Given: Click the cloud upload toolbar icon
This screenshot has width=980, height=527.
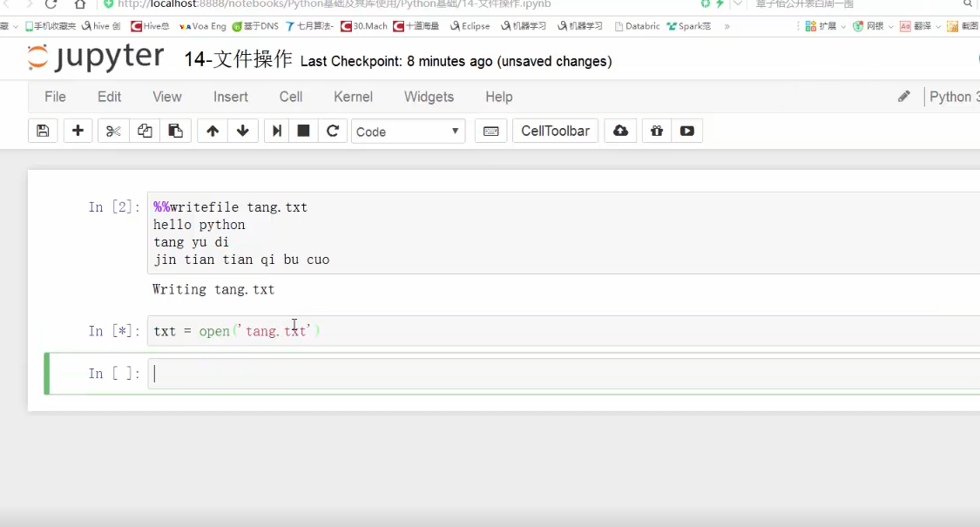Looking at the screenshot, I should (x=620, y=131).
